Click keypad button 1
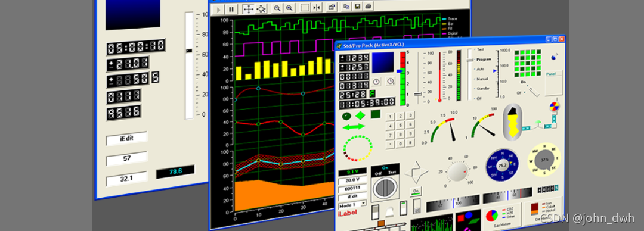The width and height of the screenshot is (644, 231). click(x=391, y=116)
